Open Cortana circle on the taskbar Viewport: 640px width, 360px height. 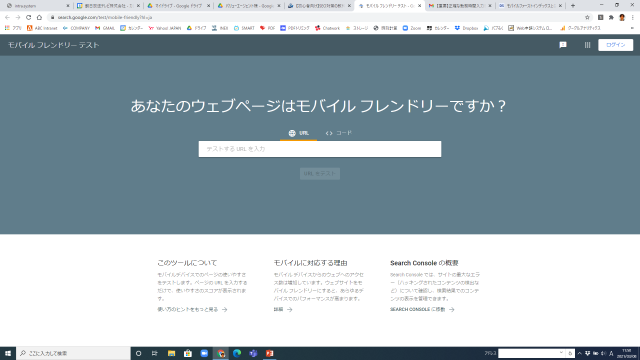pos(138,353)
